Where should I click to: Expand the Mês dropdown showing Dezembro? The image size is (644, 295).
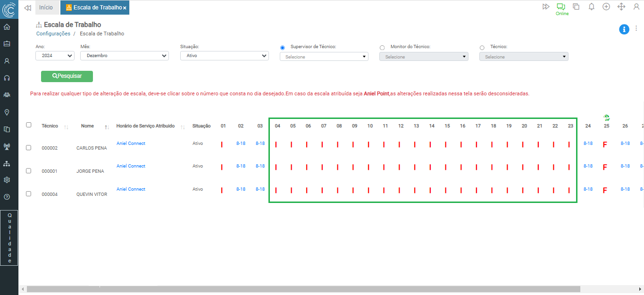pos(124,56)
